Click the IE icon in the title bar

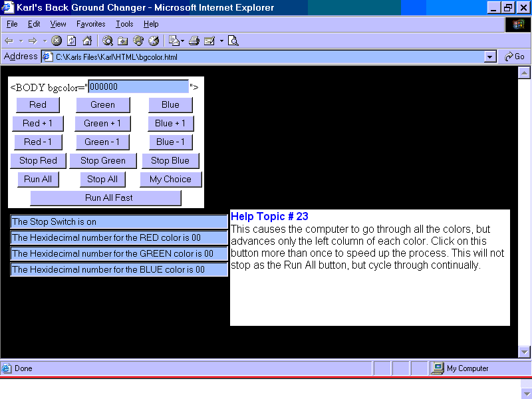click(x=7, y=7)
